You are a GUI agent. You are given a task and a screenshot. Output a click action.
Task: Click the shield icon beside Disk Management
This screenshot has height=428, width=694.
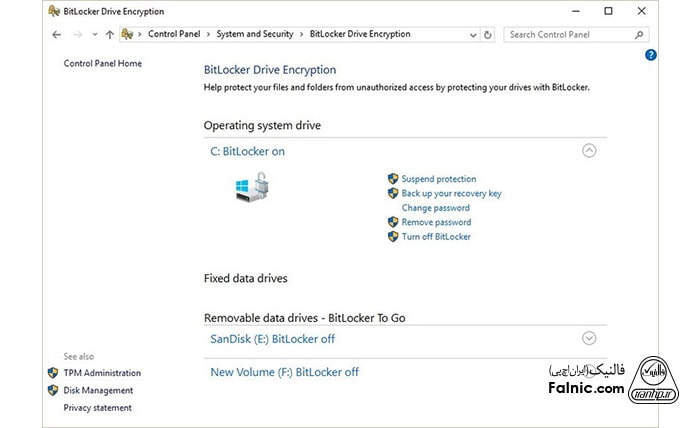(x=53, y=390)
